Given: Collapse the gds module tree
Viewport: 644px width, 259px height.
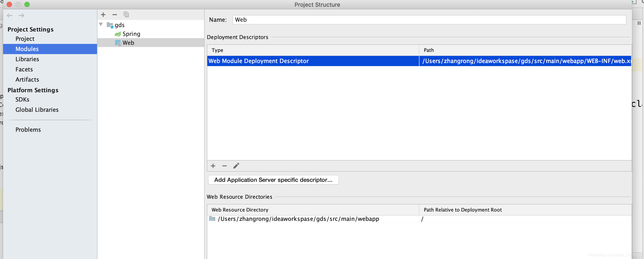Looking at the screenshot, I should [x=101, y=25].
